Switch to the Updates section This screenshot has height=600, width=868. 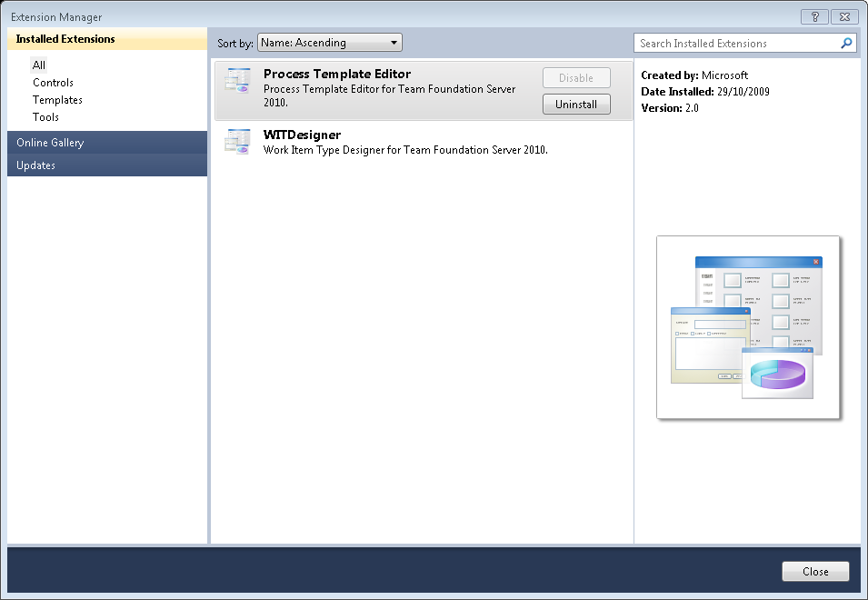35,165
